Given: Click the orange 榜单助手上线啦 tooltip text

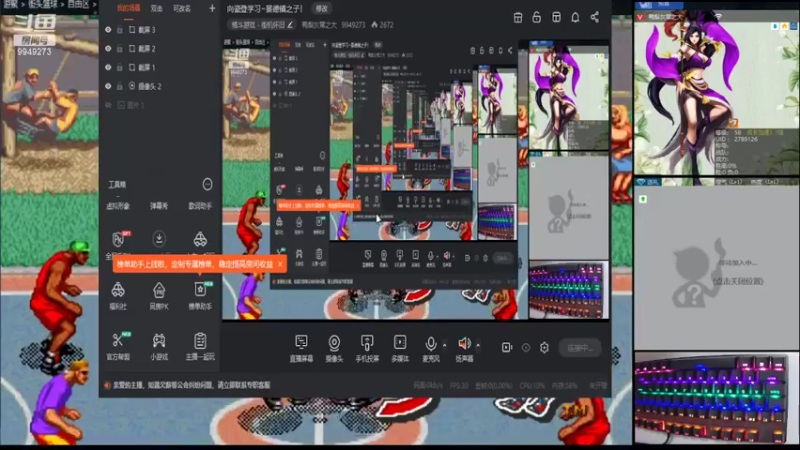Looking at the screenshot, I should [x=195, y=264].
